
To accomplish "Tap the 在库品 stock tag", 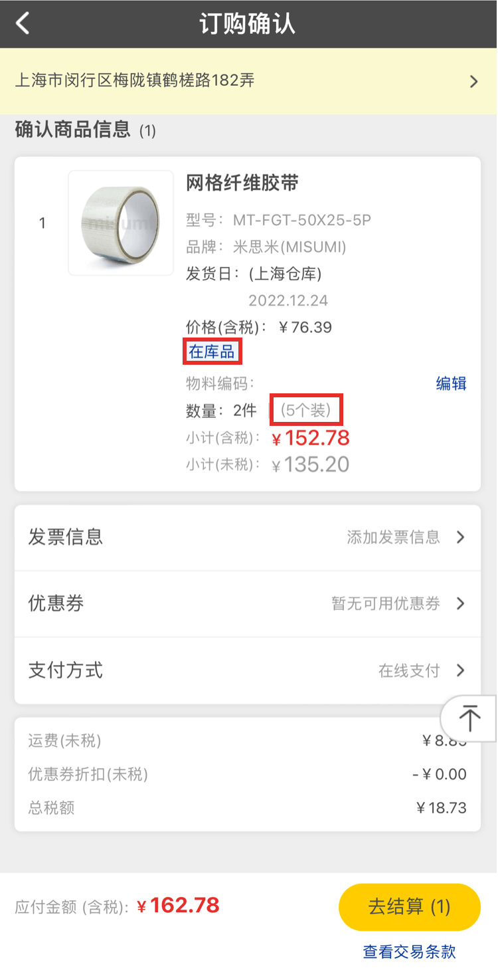I will click(x=212, y=351).
